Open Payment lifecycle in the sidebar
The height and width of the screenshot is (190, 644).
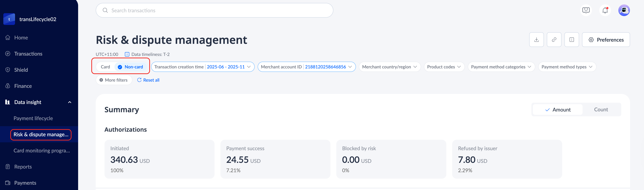pos(33,118)
